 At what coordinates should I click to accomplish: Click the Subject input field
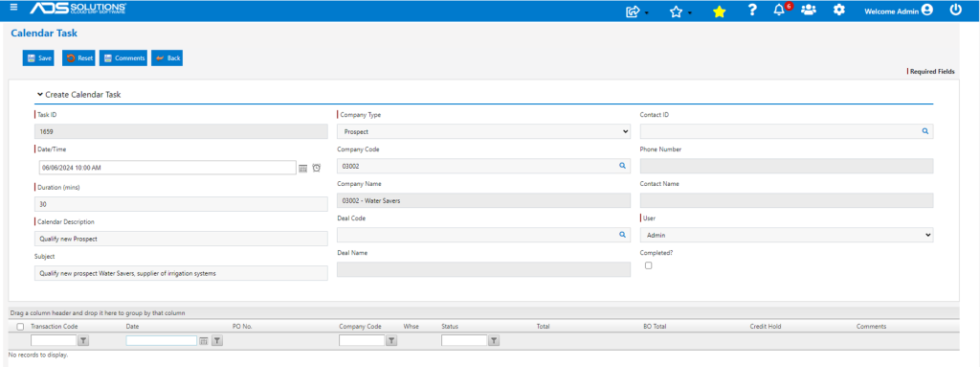click(181, 273)
